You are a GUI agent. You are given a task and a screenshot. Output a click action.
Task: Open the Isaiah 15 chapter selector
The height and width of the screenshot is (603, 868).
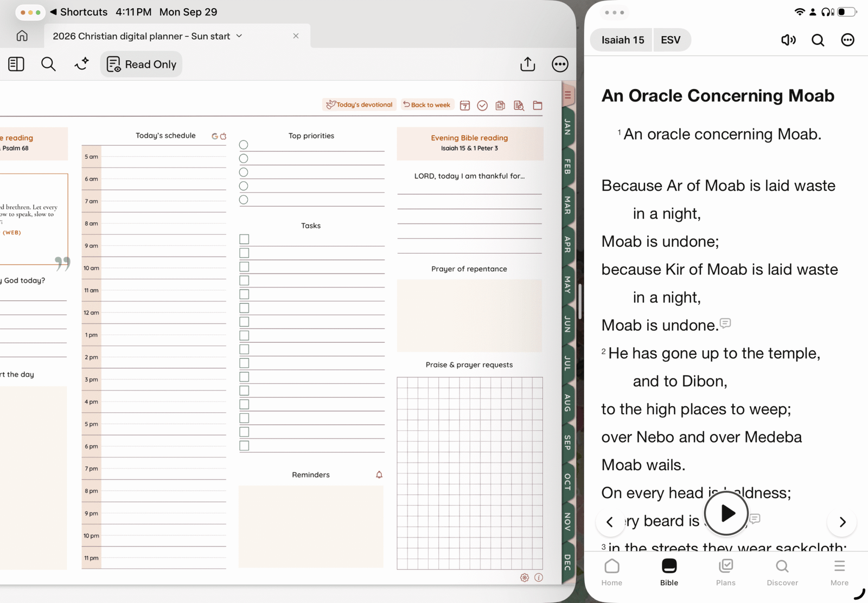[x=622, y=40]
